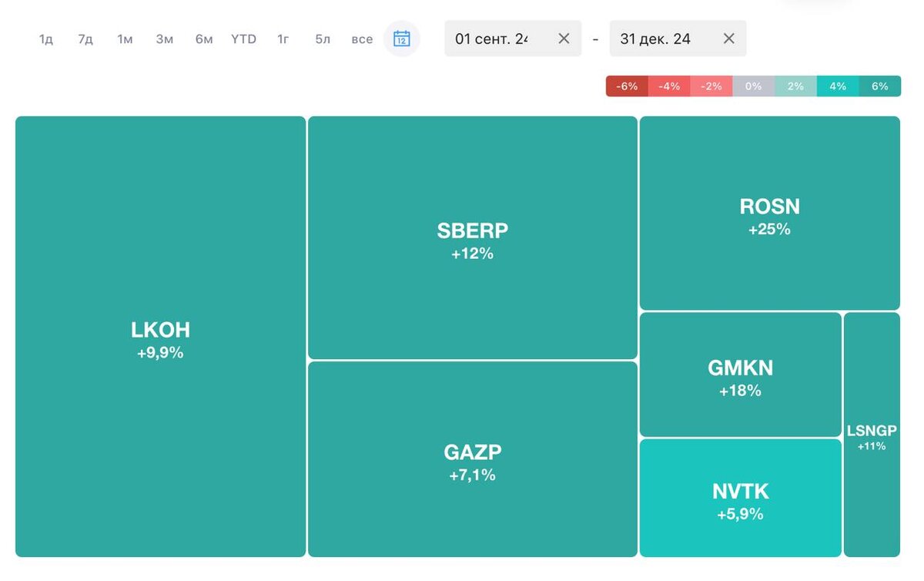Click the 0% legend swatch
Viewport: 924px width, 581px height.
[x=753, y=86]
